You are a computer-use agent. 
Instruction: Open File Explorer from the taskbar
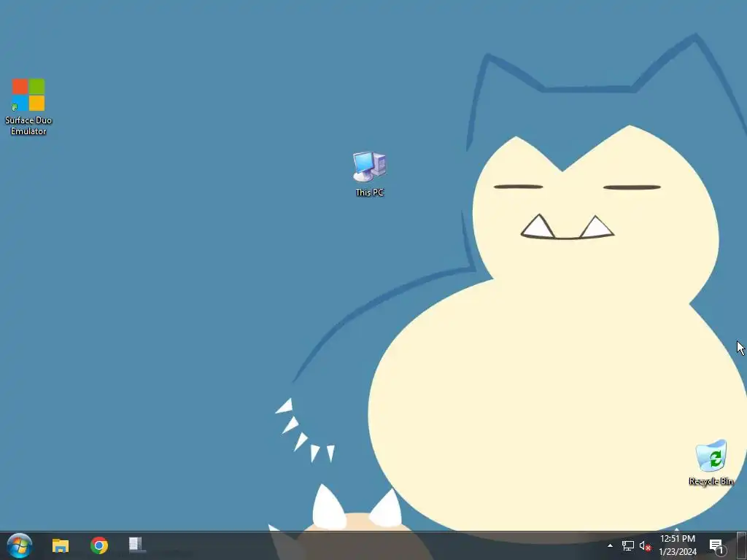61,545
